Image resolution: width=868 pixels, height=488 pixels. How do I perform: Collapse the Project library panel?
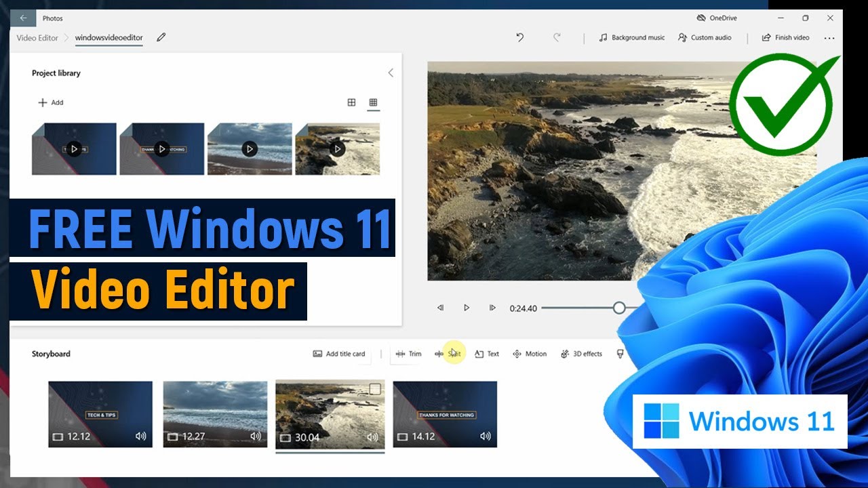click(x=391, y=73)
